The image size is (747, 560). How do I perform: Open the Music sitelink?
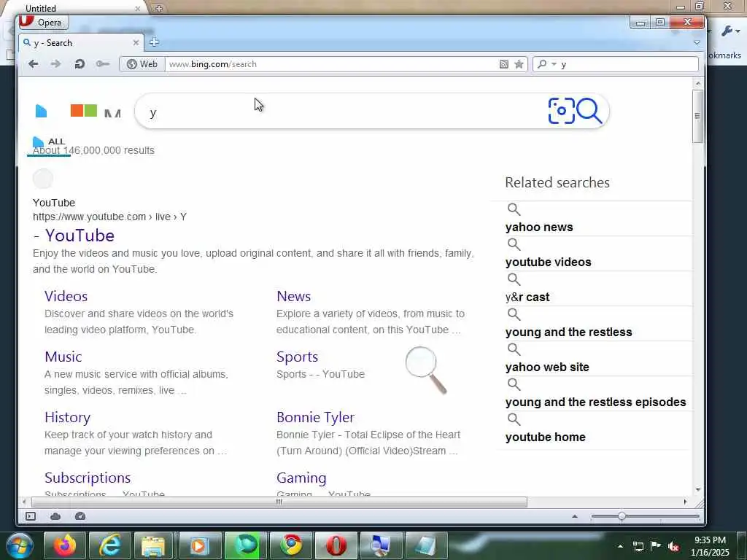click(x=63, y=357)
